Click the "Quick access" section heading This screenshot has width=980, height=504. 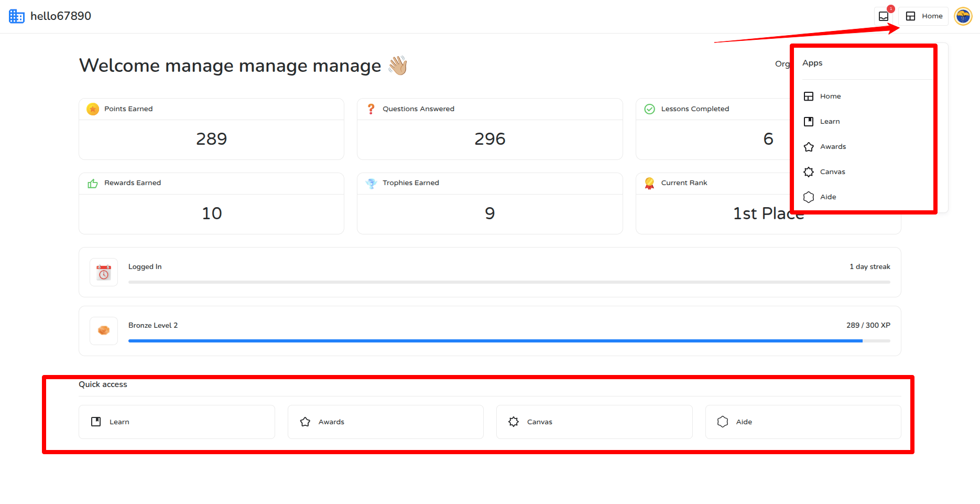point(103,384)
